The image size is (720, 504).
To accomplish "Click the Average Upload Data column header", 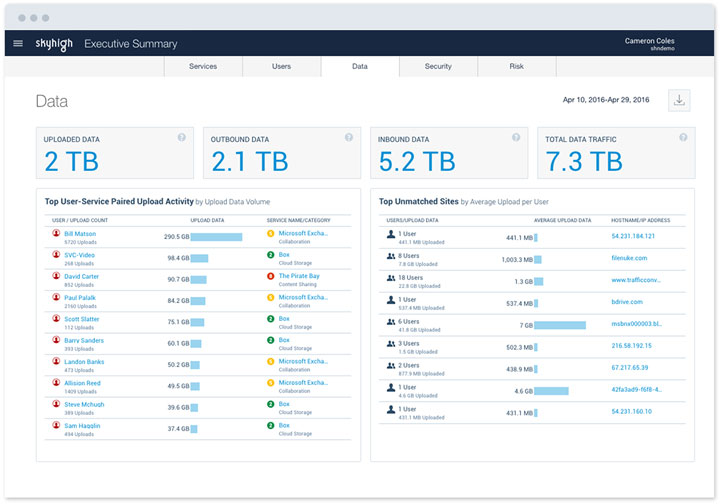I will (x=562, y=220).
